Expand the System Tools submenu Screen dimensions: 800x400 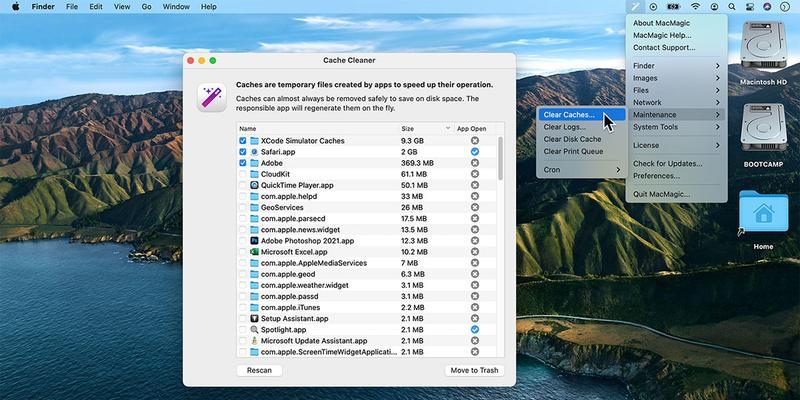(x=676, y=127)
